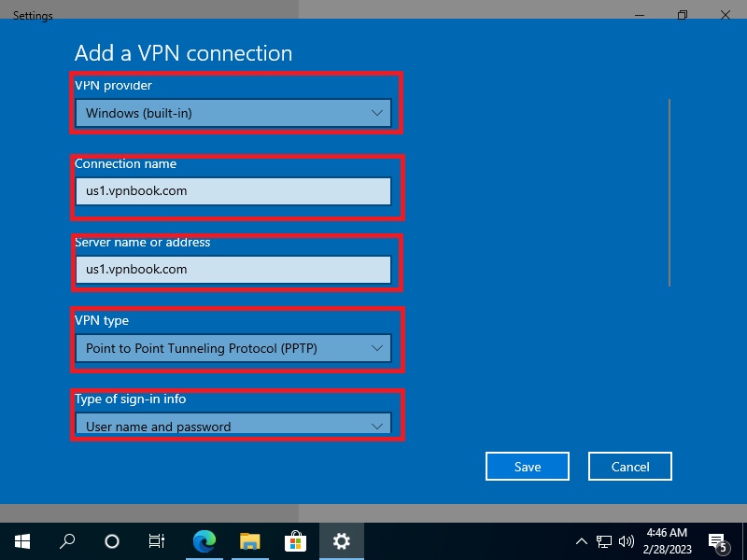Click the Settings gear taskbar icon
Image resolution: width=747 pixels, height=560 pixels.
pos(341,541)
